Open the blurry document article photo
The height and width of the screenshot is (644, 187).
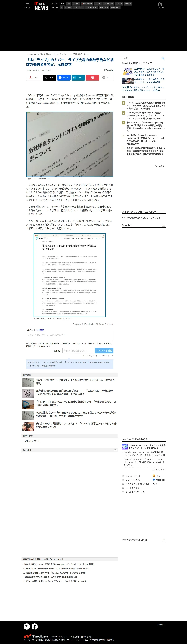[70, 144]
